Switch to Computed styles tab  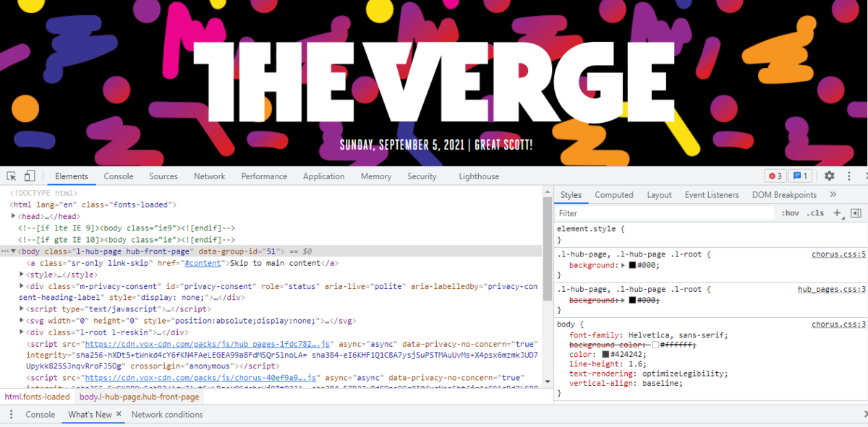614,195
